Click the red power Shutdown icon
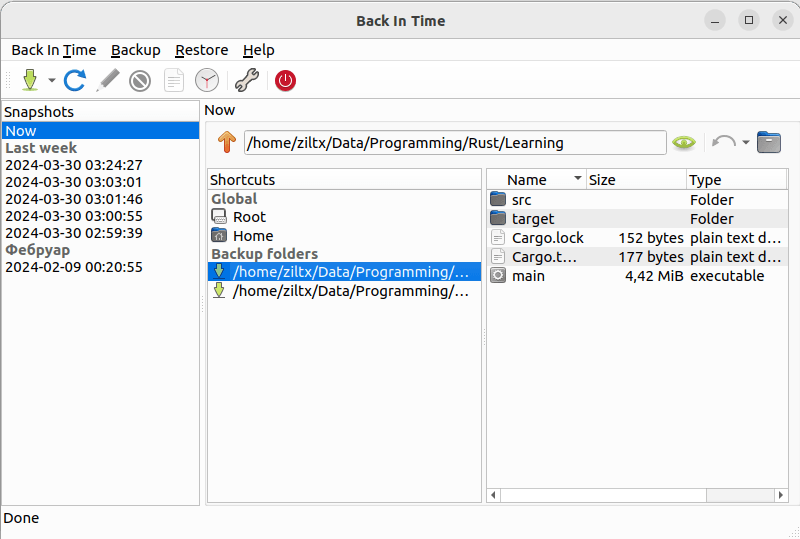Screen dimensions: 800x539 coord(286,80)
